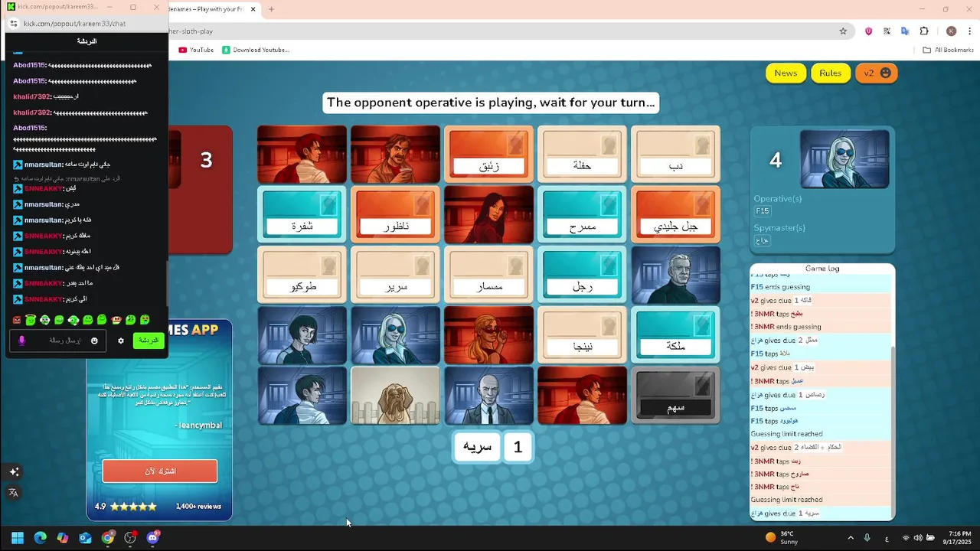The height and width of the screenshot is (551, 980).
Task: Open a new browser tab
Action: (x=271, y=9)
